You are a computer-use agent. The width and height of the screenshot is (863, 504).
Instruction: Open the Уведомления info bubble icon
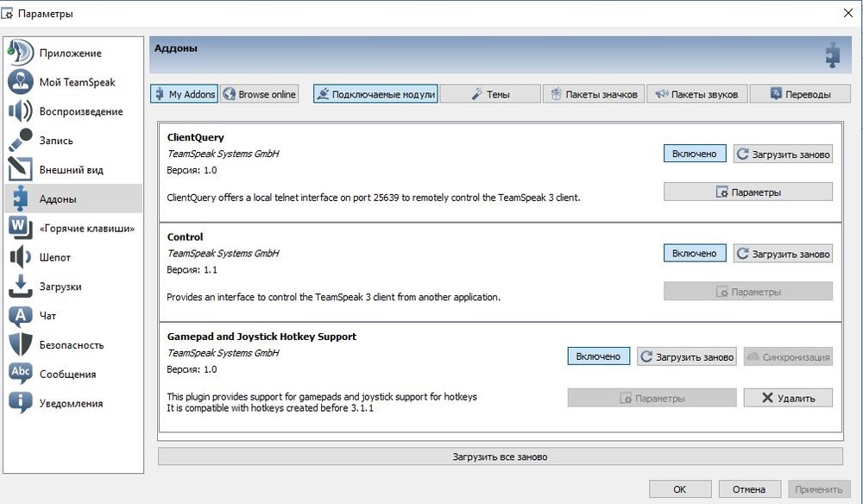click(21, 403)
